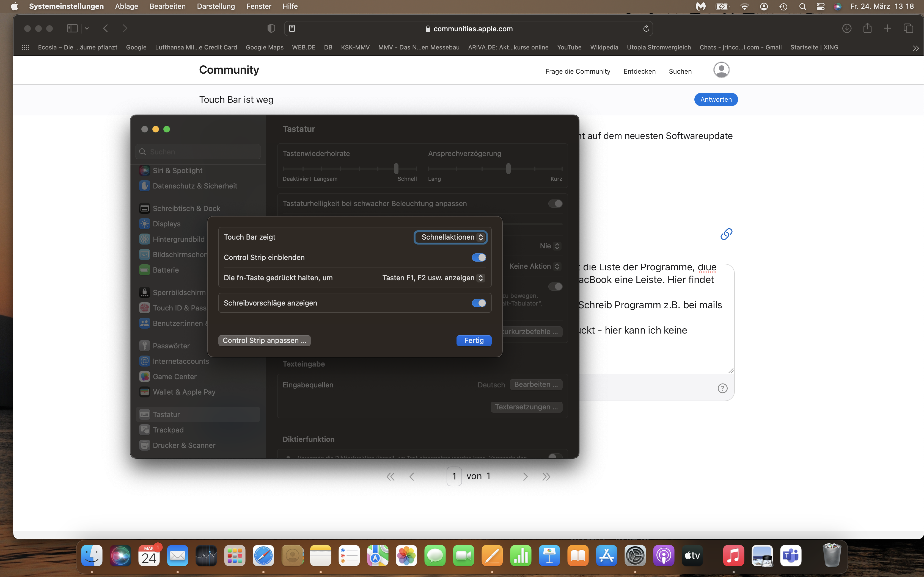
Task: Toggle Schreibvorschläge anzeigen switch
Action: pos(479,303)
